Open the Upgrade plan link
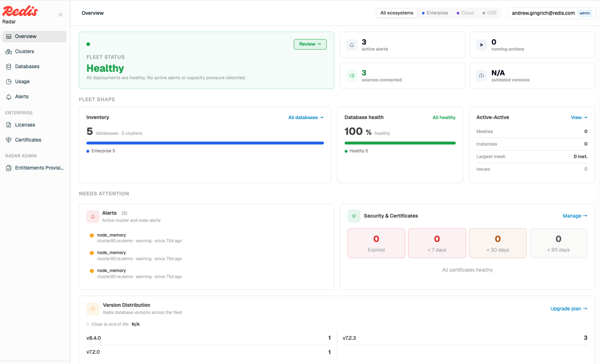 click(569, 309)
